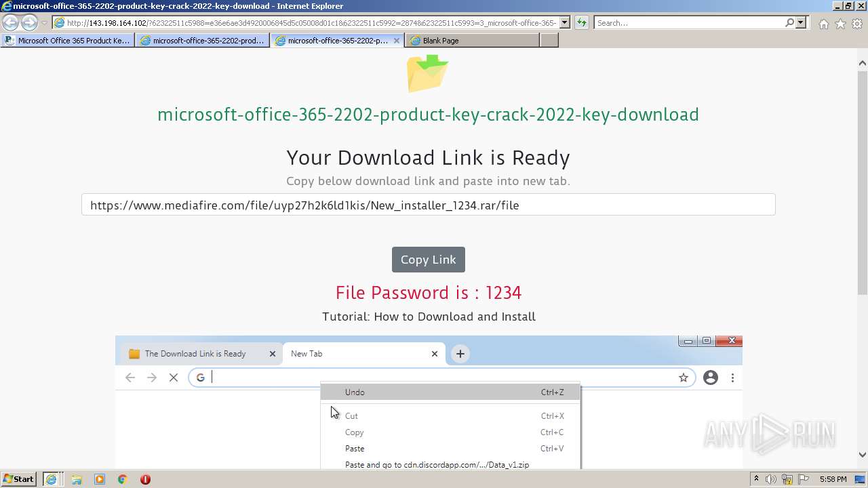868x488 pixels.
Task: Open the recent pages dropdown arrow
Action: pyautogui.click(x=44, y=23)
